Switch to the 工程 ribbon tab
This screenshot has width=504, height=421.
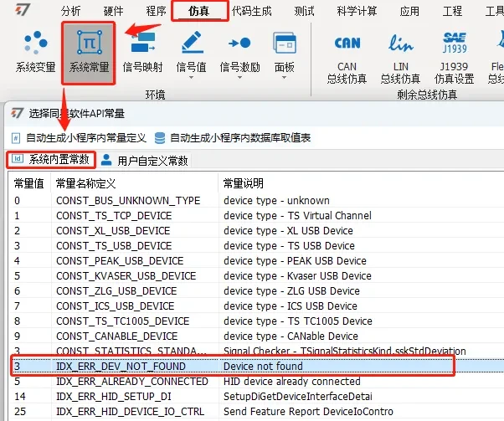coord(452,11)
